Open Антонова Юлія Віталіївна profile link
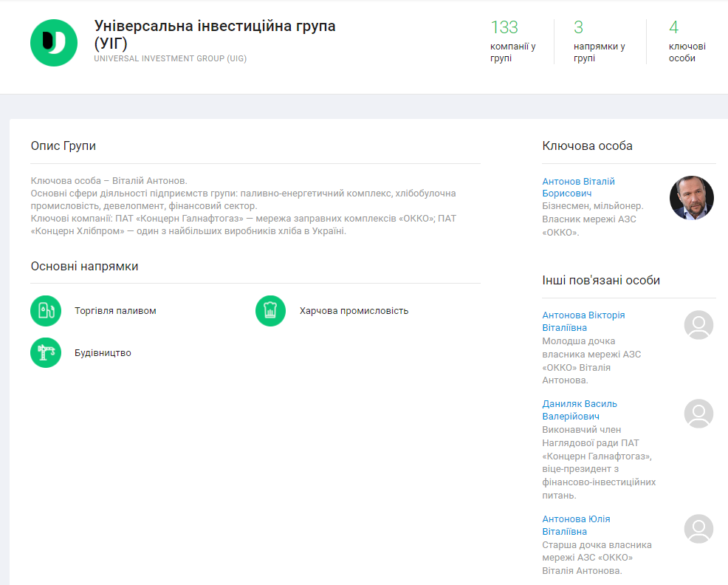The image size is (728, 585). [x=576, y=524]
